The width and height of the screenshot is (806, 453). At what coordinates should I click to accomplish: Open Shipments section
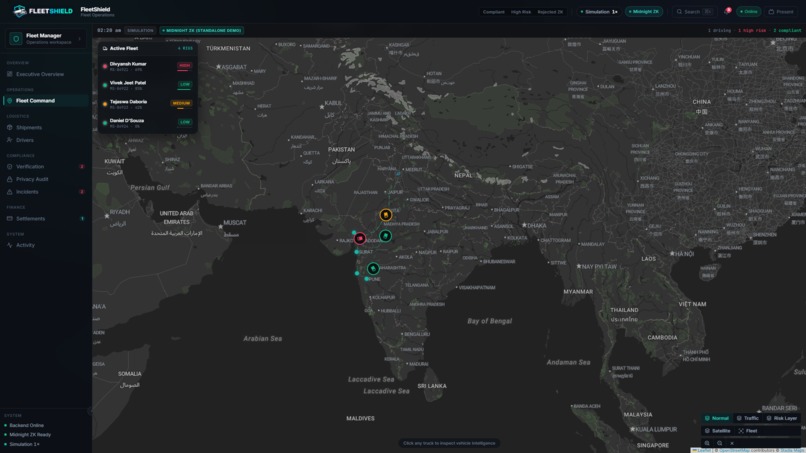pyautogui.click(x=45, y=128)
